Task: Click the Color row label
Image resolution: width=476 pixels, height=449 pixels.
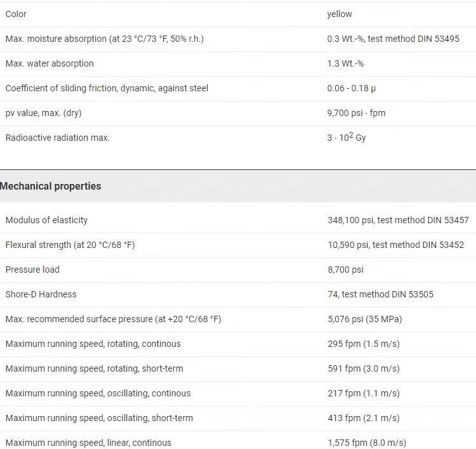Action: (16, 14)
